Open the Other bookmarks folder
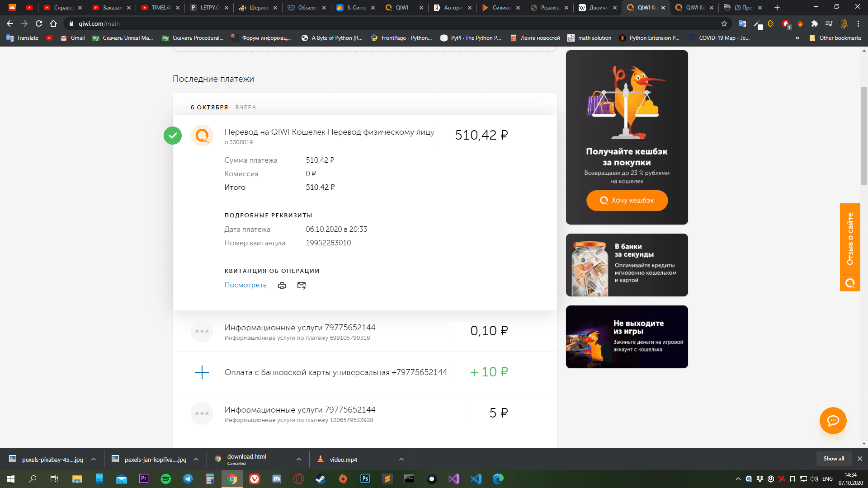The height and width of the screenshot is (488, 868). pos(835,38)
